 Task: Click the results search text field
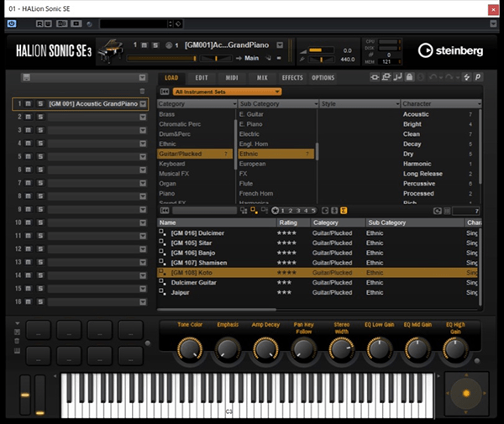204,211
